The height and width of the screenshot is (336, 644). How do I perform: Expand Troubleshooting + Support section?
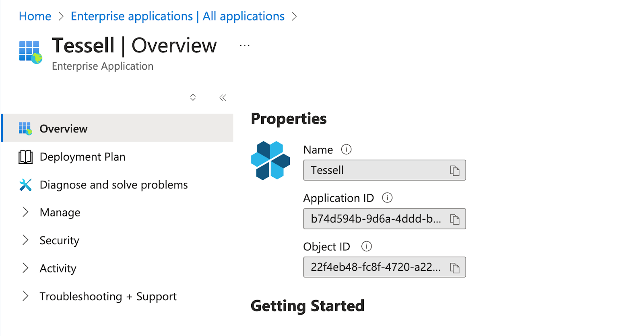(108, 297)
